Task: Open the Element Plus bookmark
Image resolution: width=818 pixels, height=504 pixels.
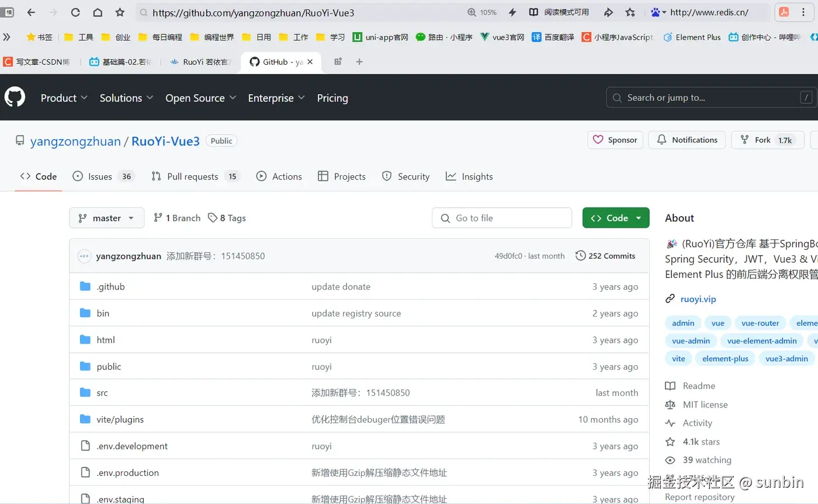Action: point(692,37)
